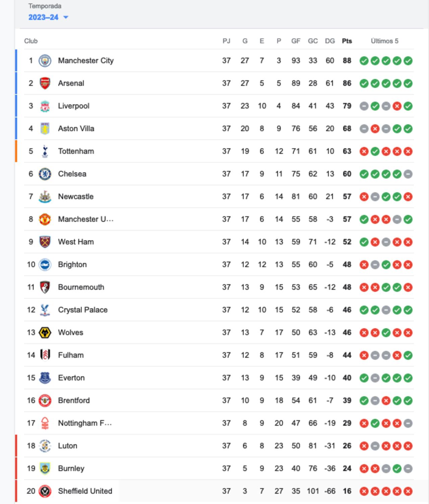Viewport: 429px width, 504px height.
Task: Sort by the GF column header
Action: point(295,41)
